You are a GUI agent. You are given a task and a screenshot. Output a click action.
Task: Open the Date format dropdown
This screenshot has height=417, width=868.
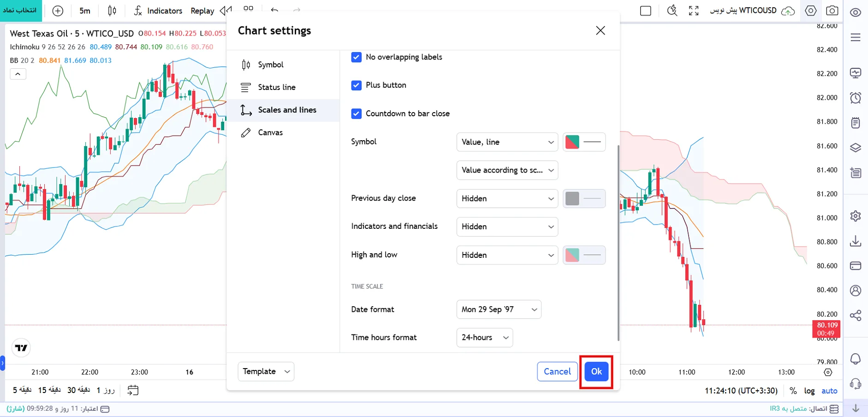pyautogui.click(x=499, y=310)
